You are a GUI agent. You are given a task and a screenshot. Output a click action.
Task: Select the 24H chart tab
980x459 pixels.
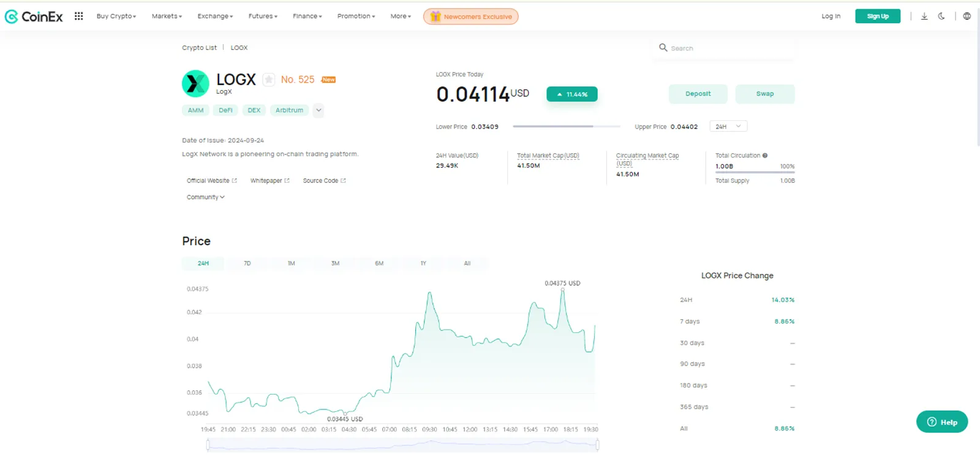pos(203,264)
